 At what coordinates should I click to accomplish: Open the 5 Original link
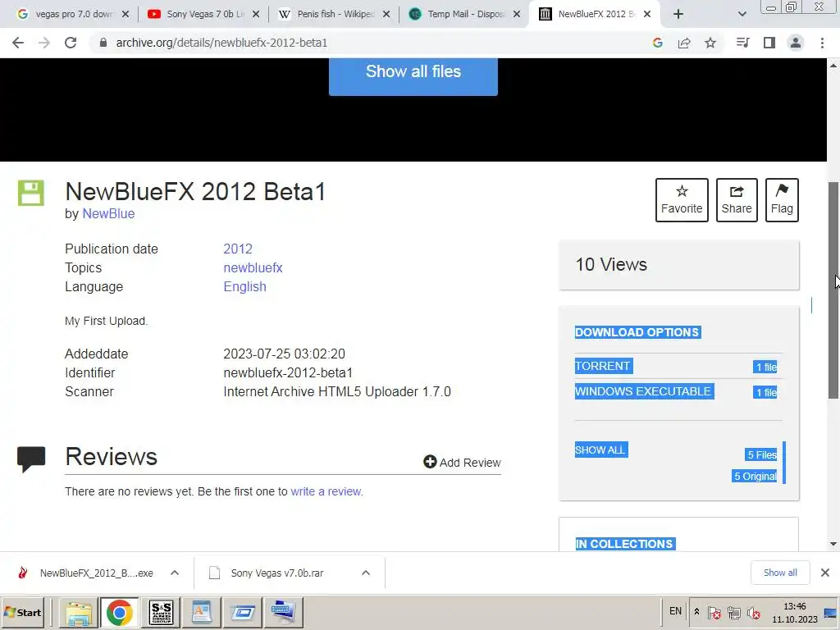[x=755, y=476]
